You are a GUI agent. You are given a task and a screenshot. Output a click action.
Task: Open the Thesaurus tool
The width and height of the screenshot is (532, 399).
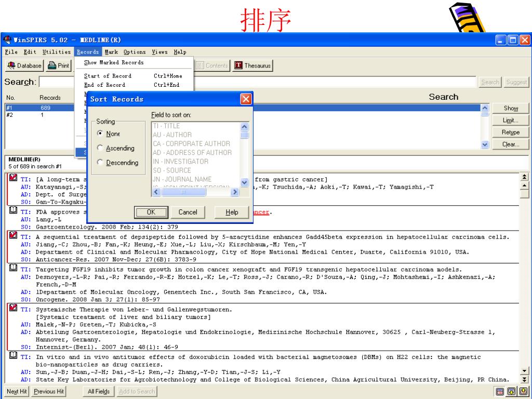click(x=253, y=65)
